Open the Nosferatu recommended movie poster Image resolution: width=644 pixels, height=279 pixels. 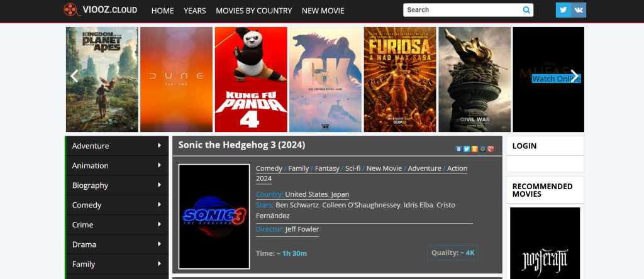click(545, 243)
